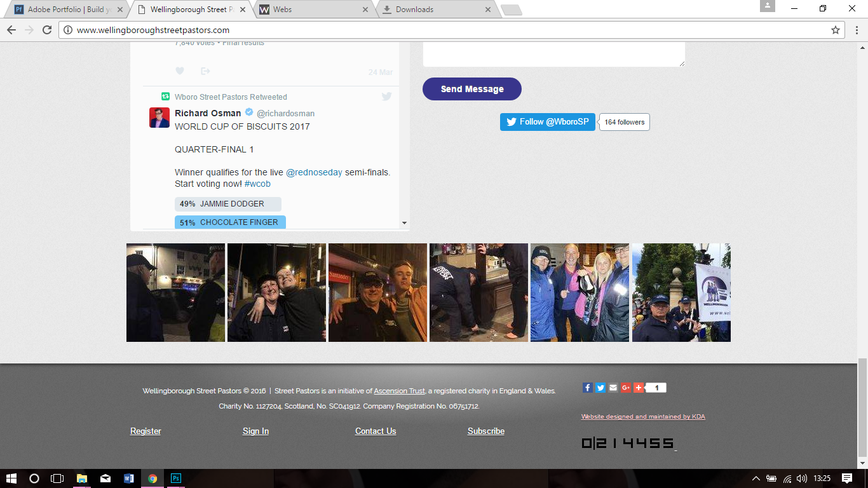Open the Mail app from the taskbar

(105, 478)
